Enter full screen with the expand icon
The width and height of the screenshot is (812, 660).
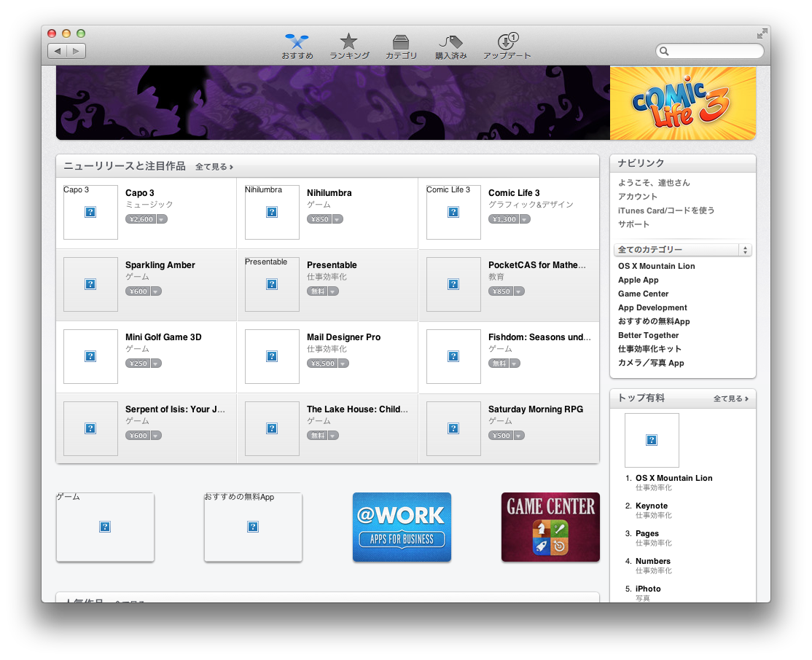pos(762,34)
